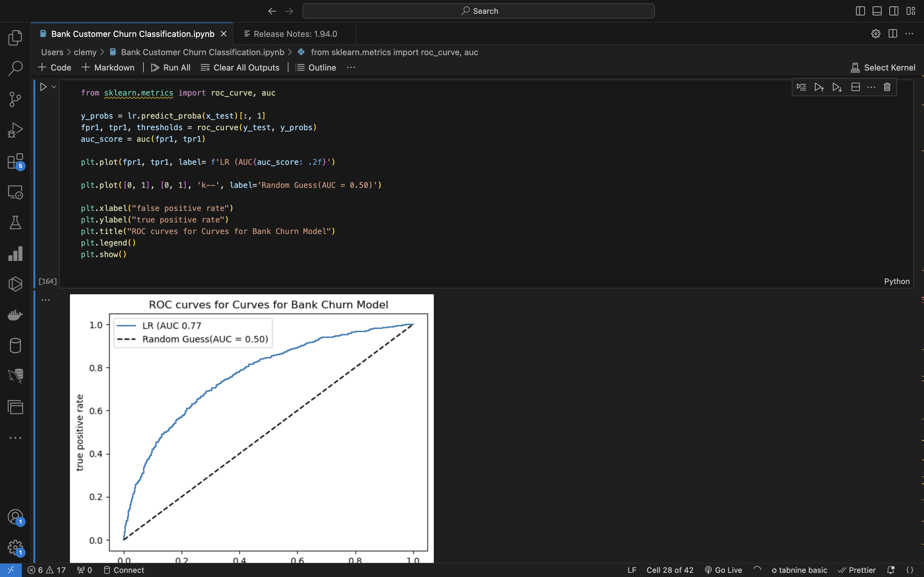Screen dimensions: 924x577
Task: Open the Explorer view in activity bar
Action: [x=15, y=38]
